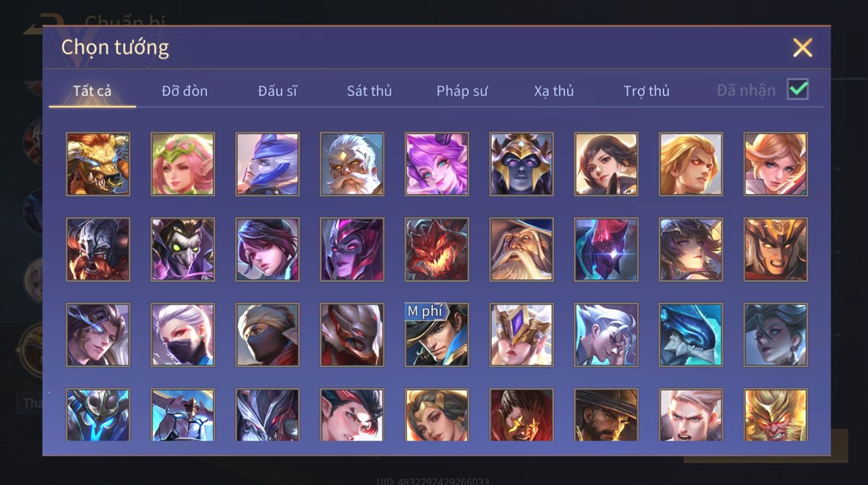Filter by the "Xạ thủ" tab

553,91
